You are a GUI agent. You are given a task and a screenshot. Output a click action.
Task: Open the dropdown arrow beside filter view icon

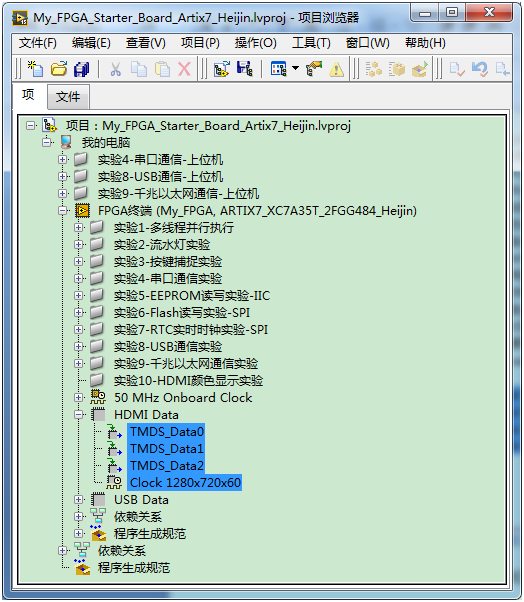point(295,69)
